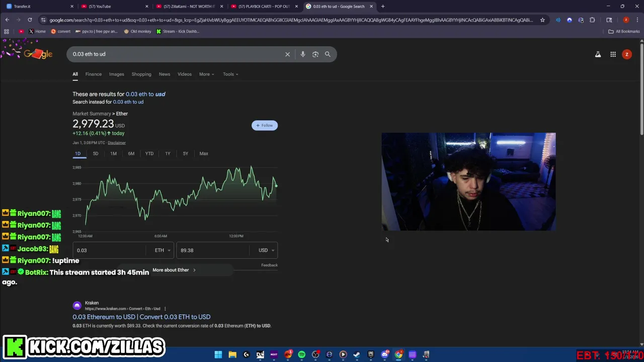Image resolution: width=644 pixels, height=362 pixels.
Task: Open the convert bookmark
Action: click(61, 31)
